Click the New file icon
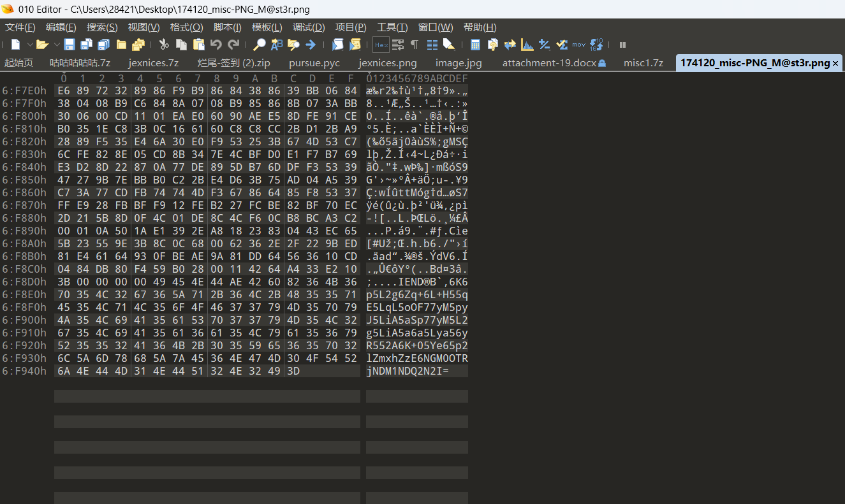The image size is (845, 504). click(16, 45)
